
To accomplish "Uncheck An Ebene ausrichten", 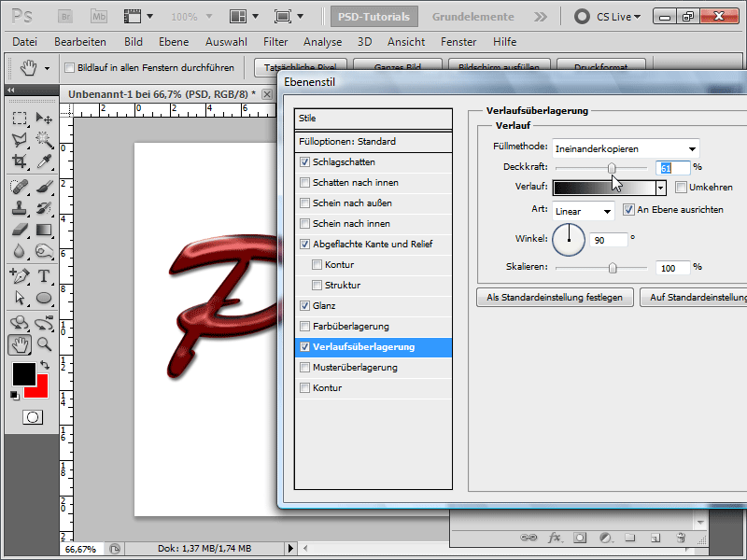I will click(628, 209).
